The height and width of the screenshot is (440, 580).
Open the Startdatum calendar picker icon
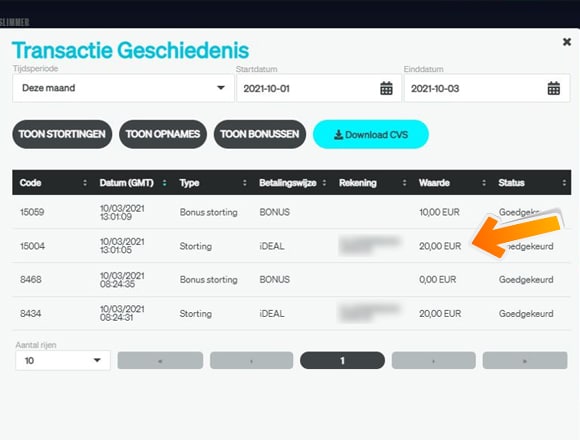tap(386, 88)
